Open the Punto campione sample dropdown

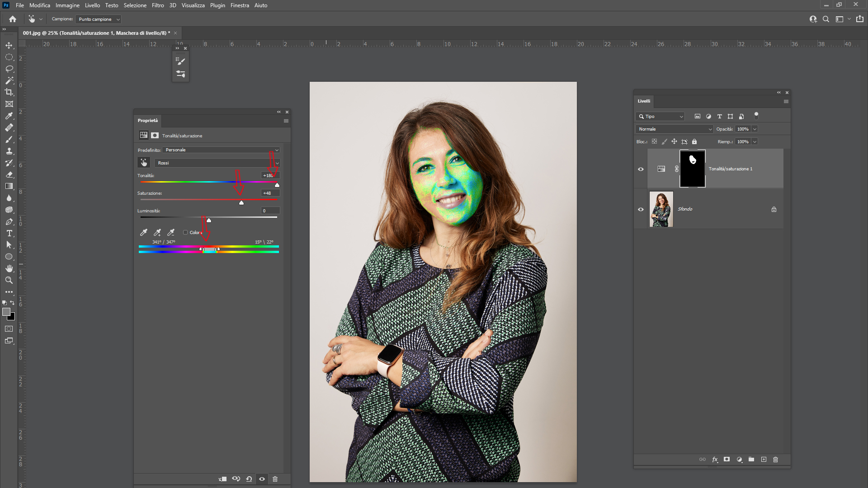coord(99,19)
